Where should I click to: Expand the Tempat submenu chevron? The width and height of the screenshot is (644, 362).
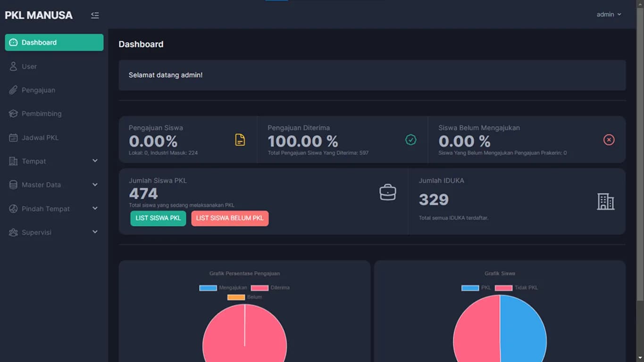click(x=95, y=161)
